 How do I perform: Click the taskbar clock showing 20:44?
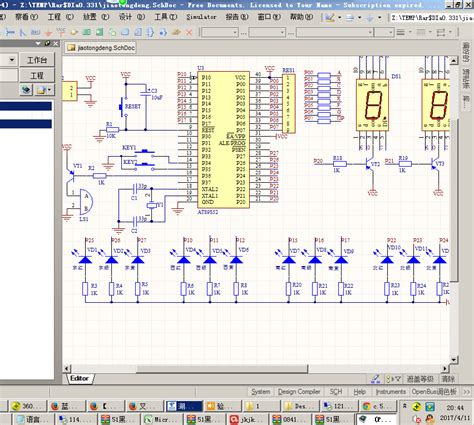455,407
